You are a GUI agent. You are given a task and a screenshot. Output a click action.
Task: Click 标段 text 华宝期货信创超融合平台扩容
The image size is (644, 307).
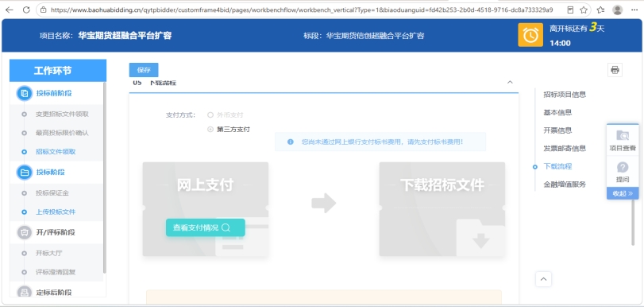(375, 35)
